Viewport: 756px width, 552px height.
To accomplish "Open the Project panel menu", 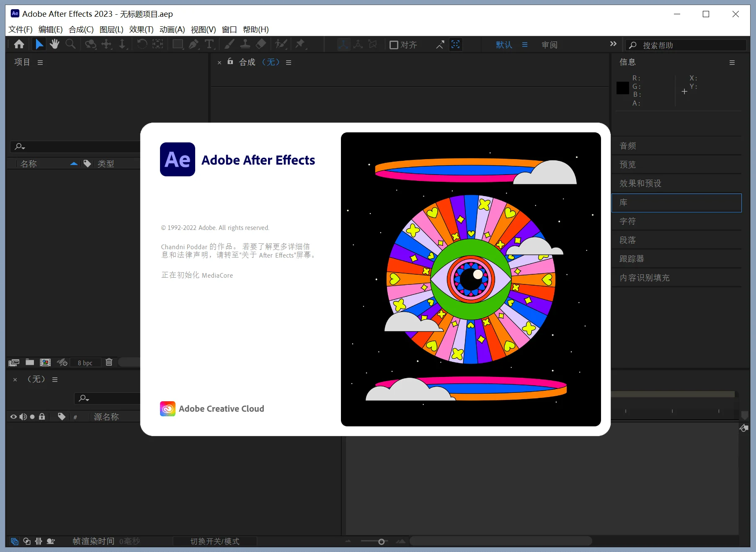I will [40, 62].
